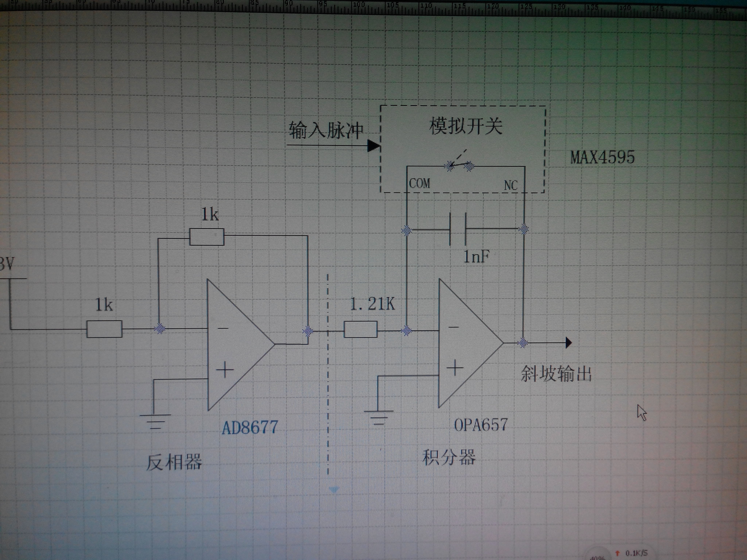Click the 斜坡输出 output arrow
The image size is (747, 560).
pos(568,343)
